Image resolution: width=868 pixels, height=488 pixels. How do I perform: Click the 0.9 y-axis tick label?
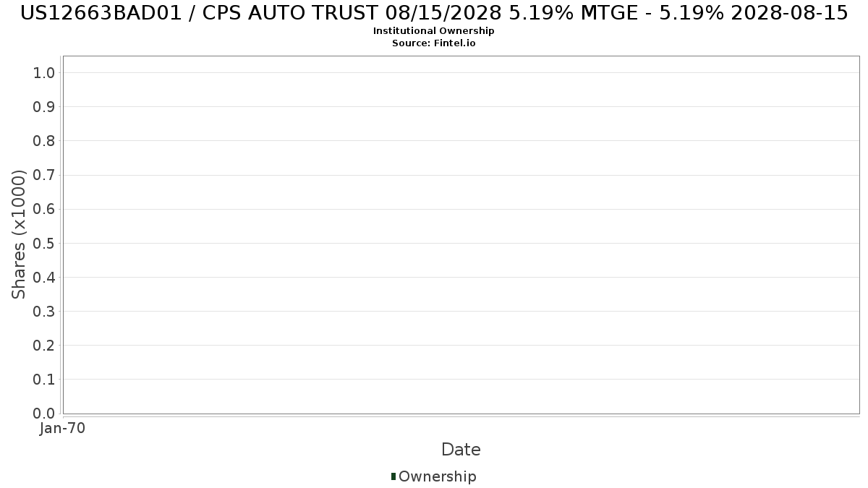(x=44, y=106)
